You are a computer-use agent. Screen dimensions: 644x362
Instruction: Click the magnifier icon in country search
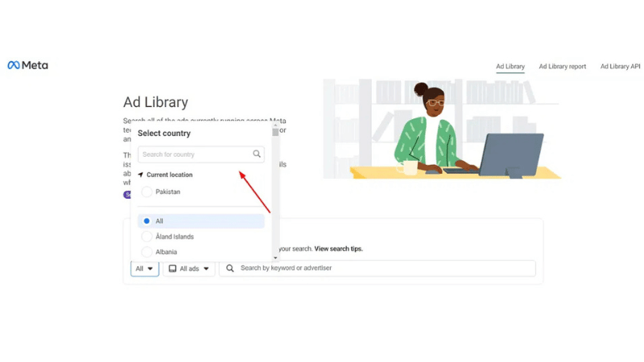pyautogui.click(x=257, y=154)
